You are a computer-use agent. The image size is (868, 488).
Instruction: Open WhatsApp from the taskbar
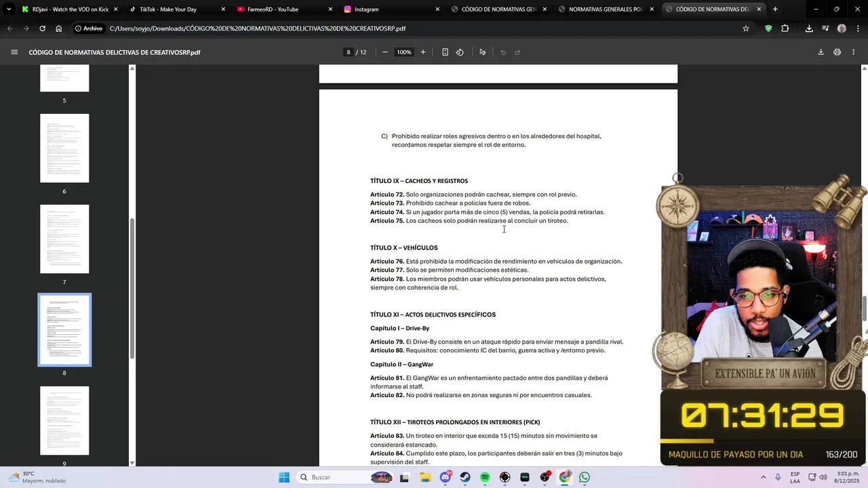(x=585, y=477)
